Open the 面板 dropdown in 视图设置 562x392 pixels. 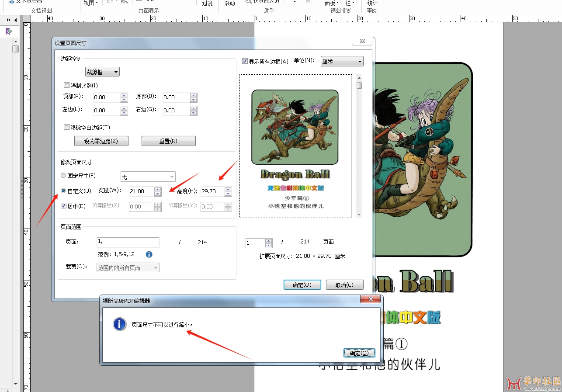[332, 3]
